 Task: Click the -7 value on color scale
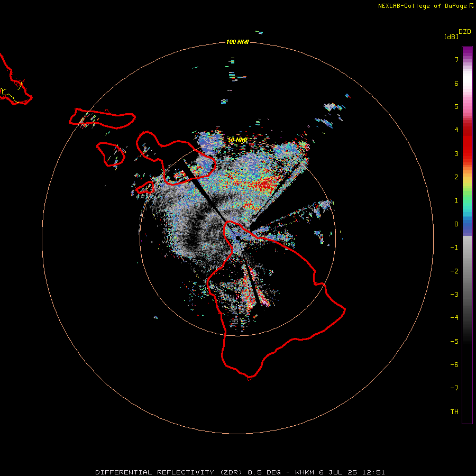pos(454,388)
